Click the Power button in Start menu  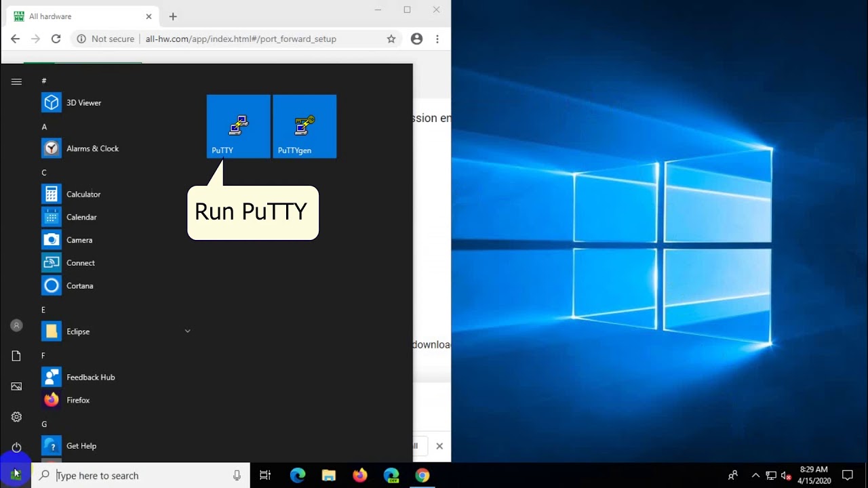pyautogui.click(x=16, y=447)
